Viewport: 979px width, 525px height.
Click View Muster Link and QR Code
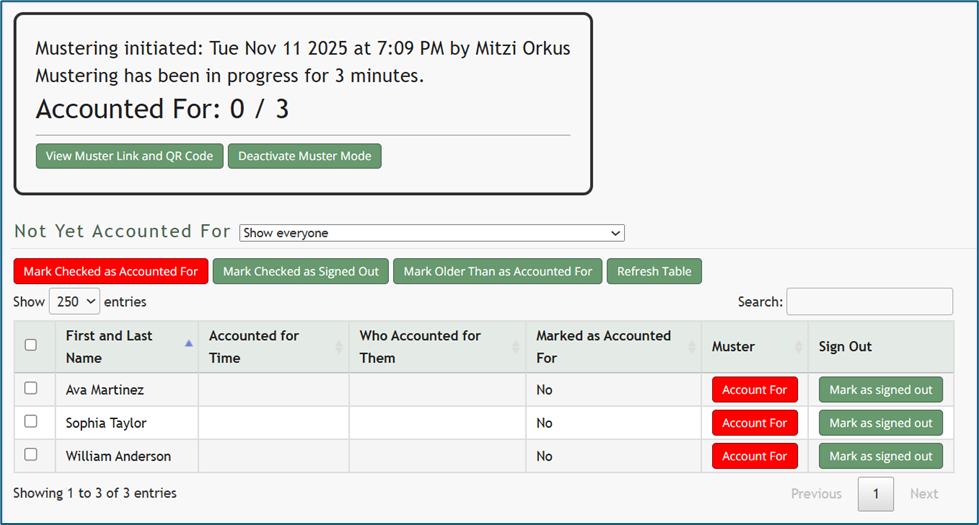(x=129, y=156)
